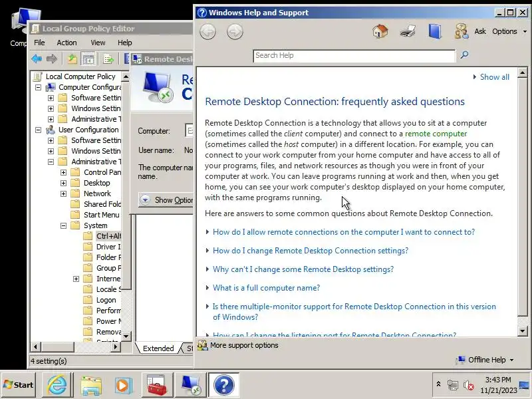Click the Remote Desktop Connection computer icon
The height and width of the screenshot is (399, 532).
[x=158, y=87]
